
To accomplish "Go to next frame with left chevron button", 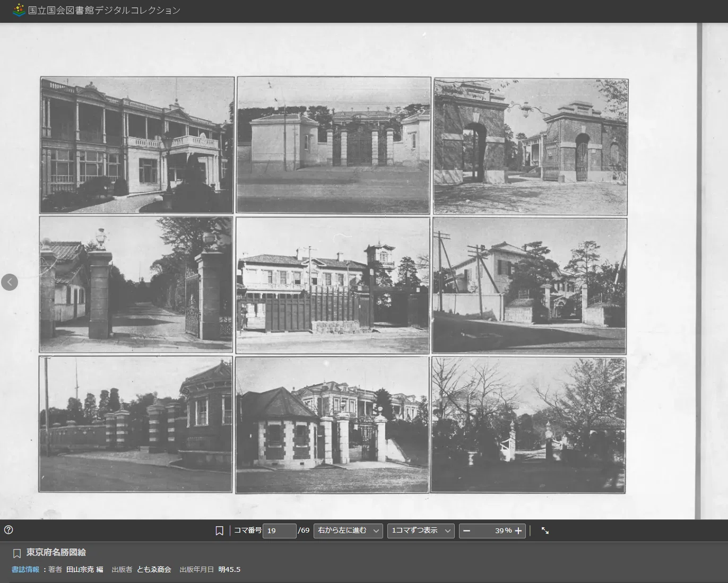I will pos(10,282).
